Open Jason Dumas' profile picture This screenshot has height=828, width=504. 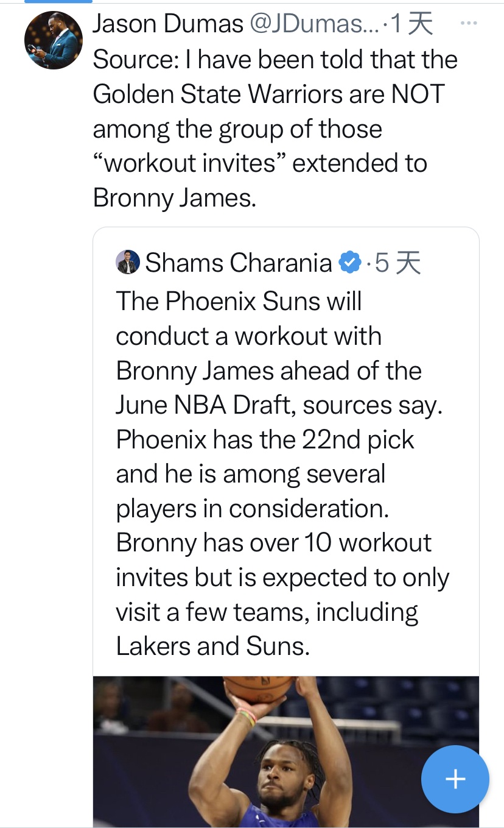click(x=53, y=40)
